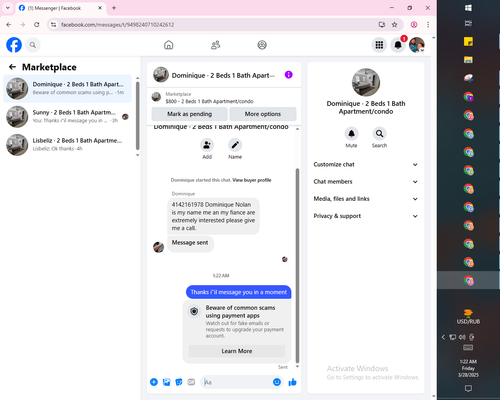The height and width of the screenshot is (400, 500).
Task: Click Mark as pending button
Action: click(x=189, y=114)
